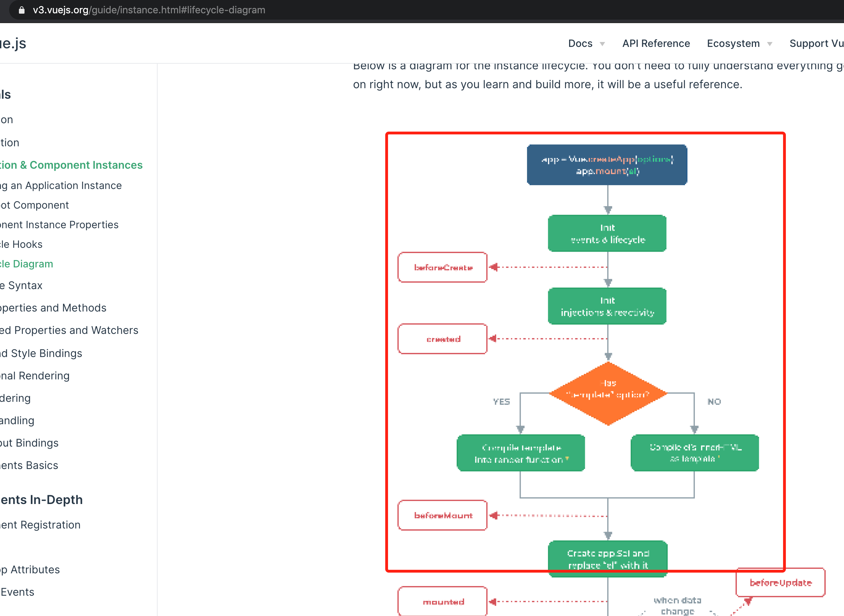The image size is (844, 616).
Task: Select the Custom Events sidebar link
Action: coord(17,592)
